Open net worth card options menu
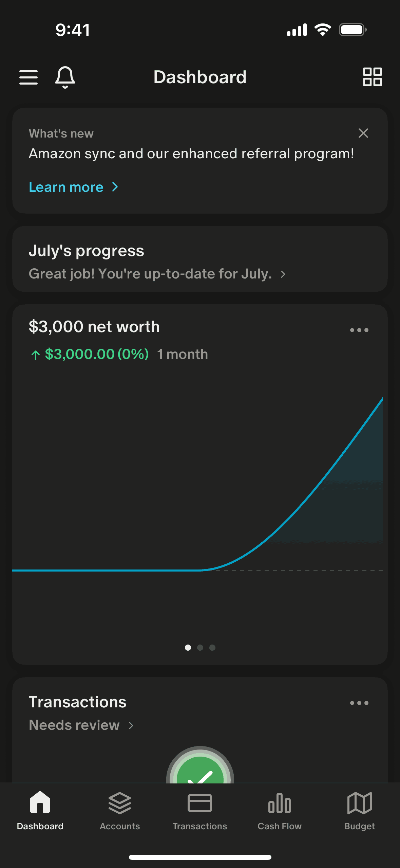 click(359, 330)
